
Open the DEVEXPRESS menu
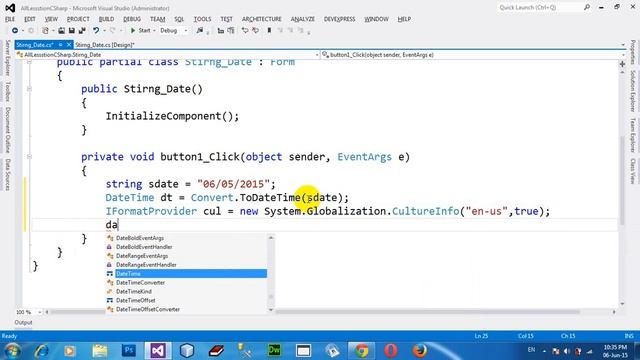coord(340,19)
